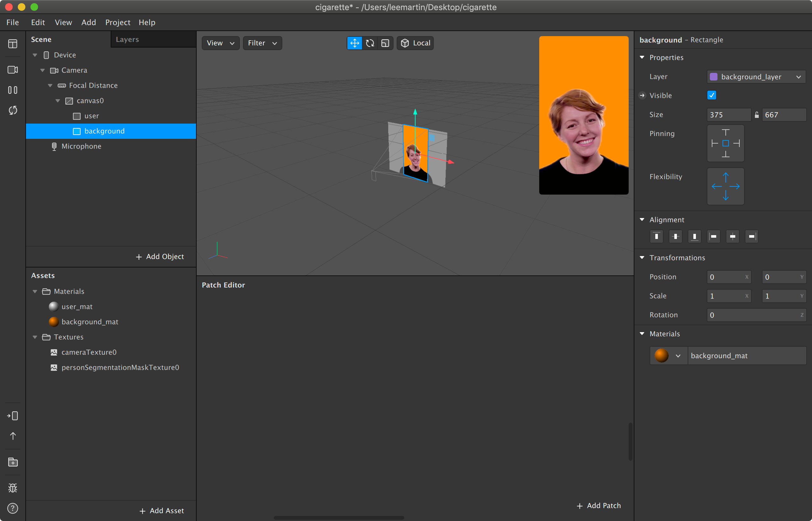The image size is (812, 521).
Task: Open the add folder icon in sidebar
Action: pyautogui.click(x=12, y=462)
